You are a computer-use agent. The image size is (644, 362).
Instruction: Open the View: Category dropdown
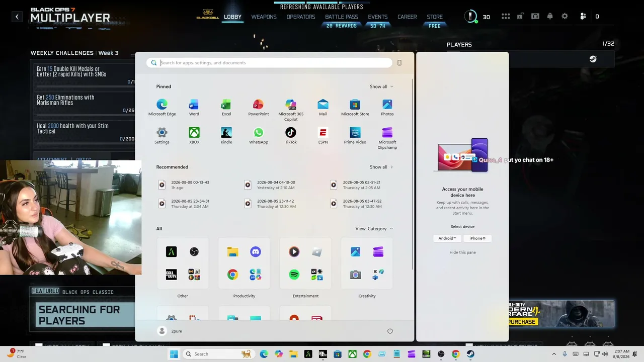pyautogui.click(x=374, y=229)
